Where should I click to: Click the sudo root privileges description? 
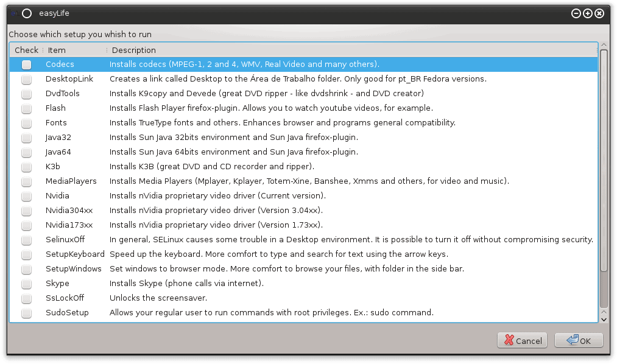272,313
